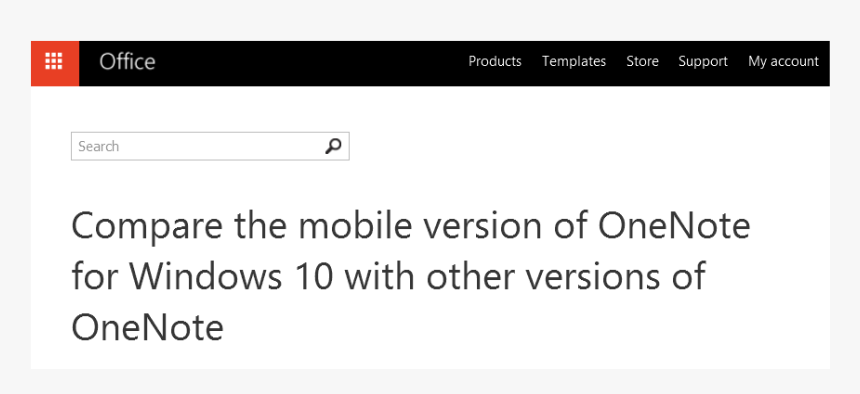Select Store in the navigation bar
Image resolution: width=860 pixels, height=394 pixels.
(642, 61)
